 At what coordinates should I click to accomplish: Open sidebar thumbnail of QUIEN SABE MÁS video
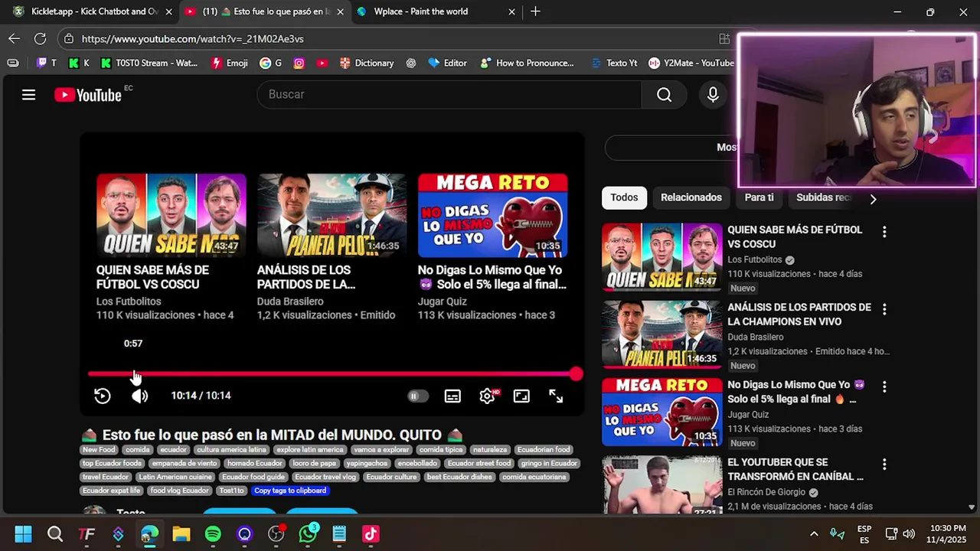[661, 257]
